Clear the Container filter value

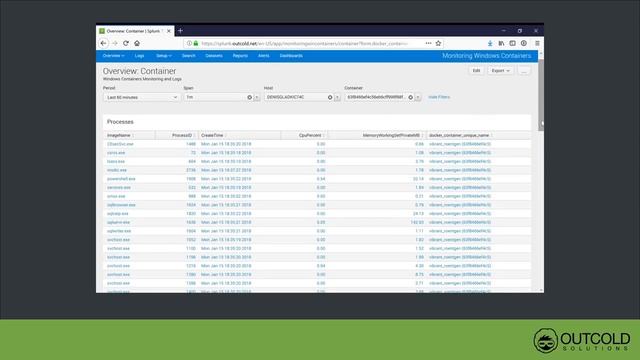pos(411,98)
